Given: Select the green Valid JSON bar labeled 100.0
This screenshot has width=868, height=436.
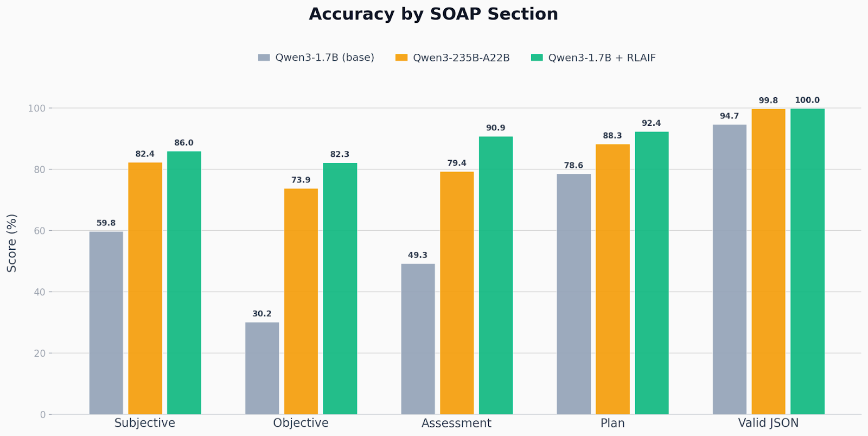Looking at the screenshot, I should click(807, 261).
